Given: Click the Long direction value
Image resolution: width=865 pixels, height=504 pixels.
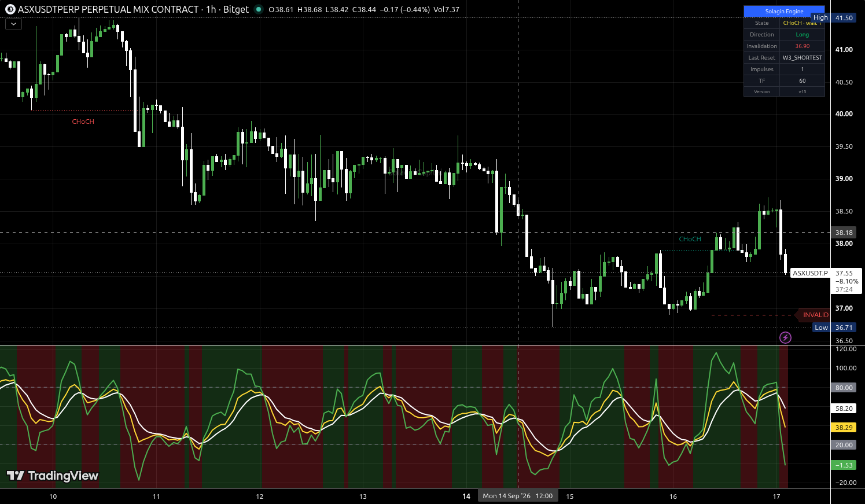Looking at the screenshot, I should 802,35.
